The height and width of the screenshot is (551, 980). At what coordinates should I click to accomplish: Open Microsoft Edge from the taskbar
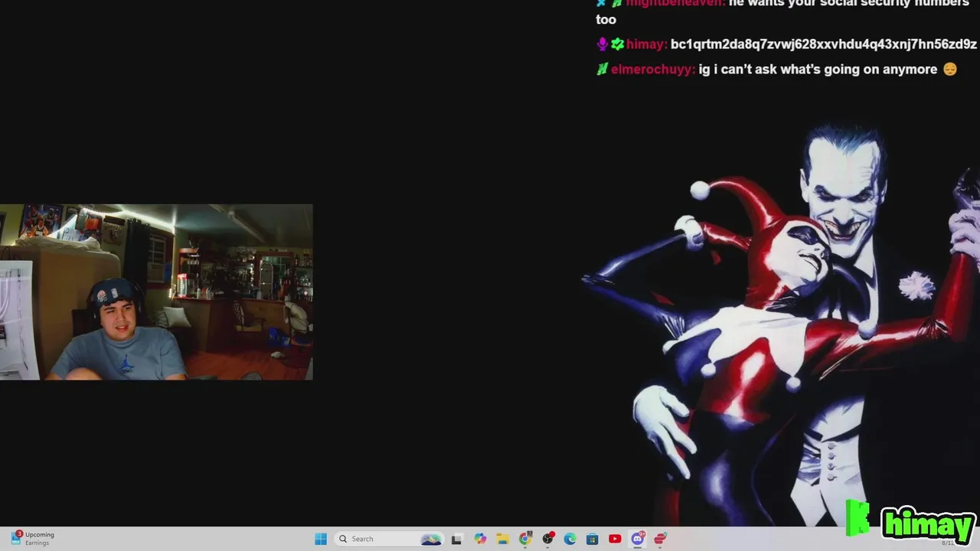click(x=570, y=539)
